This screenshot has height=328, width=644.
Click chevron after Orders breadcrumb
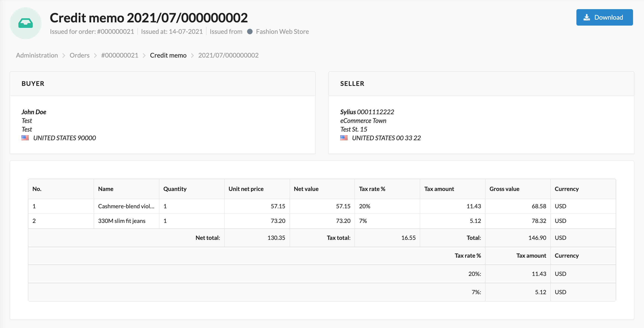95,56
